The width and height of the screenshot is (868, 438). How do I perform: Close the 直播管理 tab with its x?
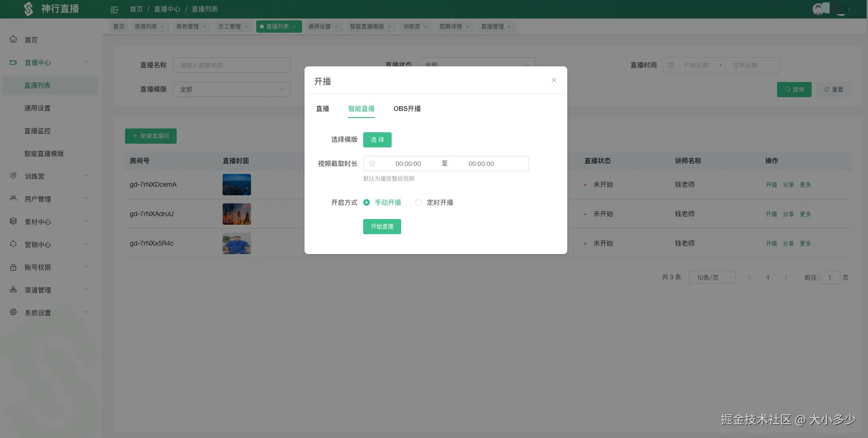coord(509,27)
